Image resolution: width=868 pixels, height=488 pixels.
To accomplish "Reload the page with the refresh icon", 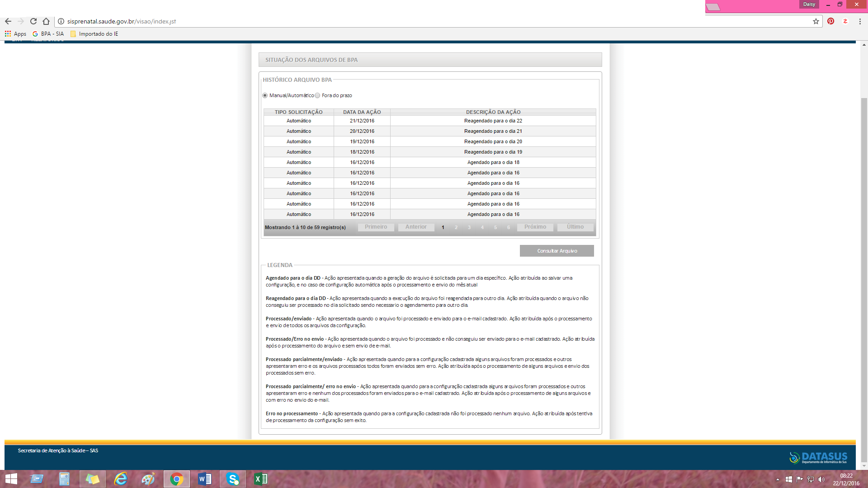I will tap(33, 21).
